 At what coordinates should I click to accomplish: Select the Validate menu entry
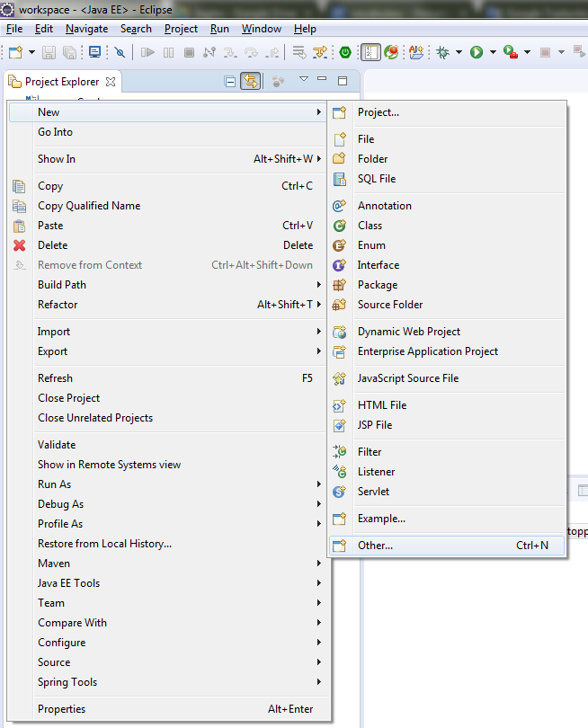168,445
